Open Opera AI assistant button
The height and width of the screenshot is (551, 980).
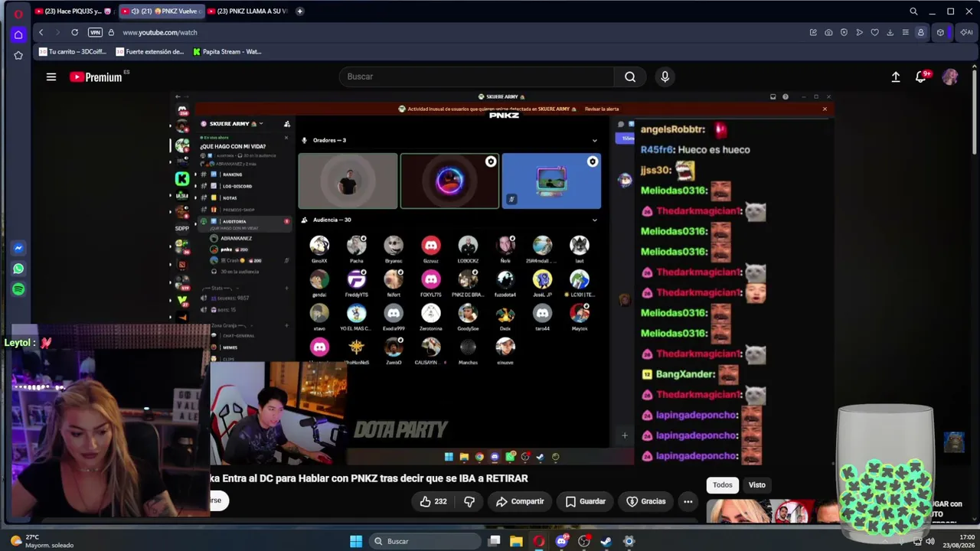tap(966, 32)
